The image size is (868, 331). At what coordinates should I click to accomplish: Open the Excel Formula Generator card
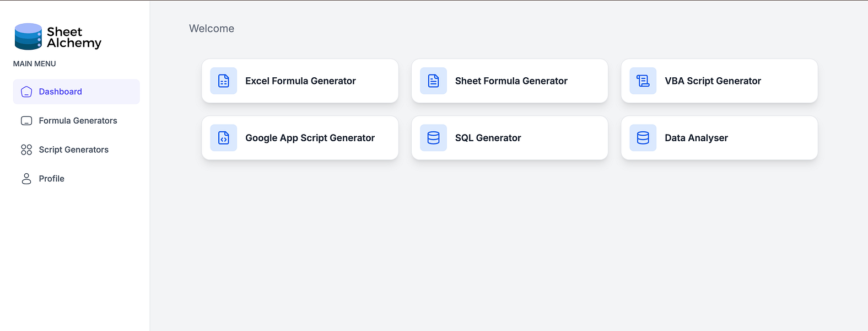click(x=300, y=81)
